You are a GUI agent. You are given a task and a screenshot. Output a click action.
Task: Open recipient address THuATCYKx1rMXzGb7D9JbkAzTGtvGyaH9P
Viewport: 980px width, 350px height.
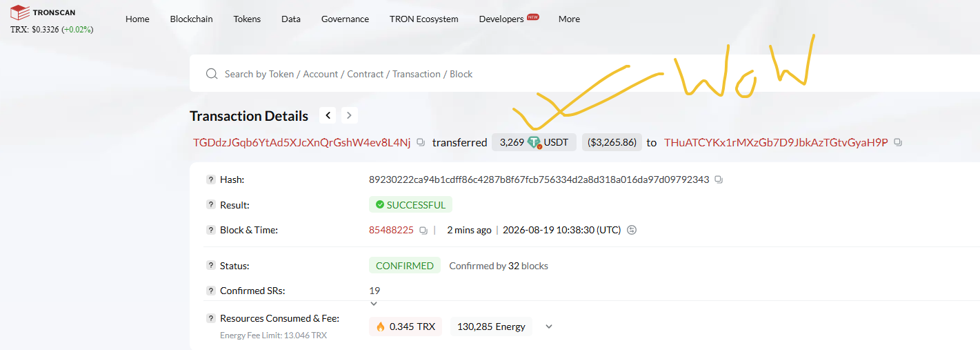coord(776,142)
